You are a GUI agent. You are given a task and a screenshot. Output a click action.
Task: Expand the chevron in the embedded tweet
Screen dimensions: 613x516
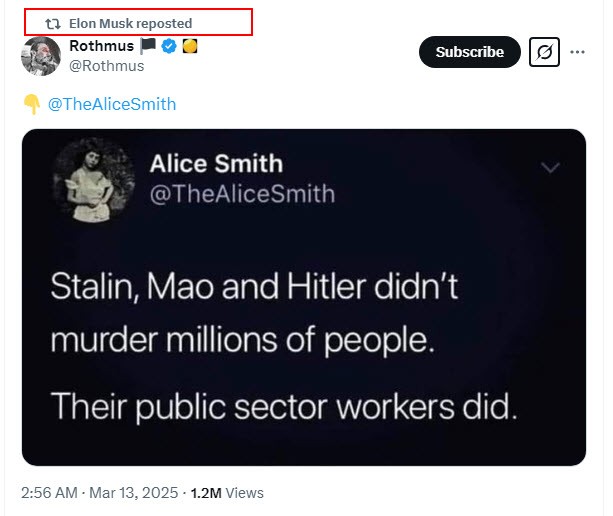click(550, 168)
